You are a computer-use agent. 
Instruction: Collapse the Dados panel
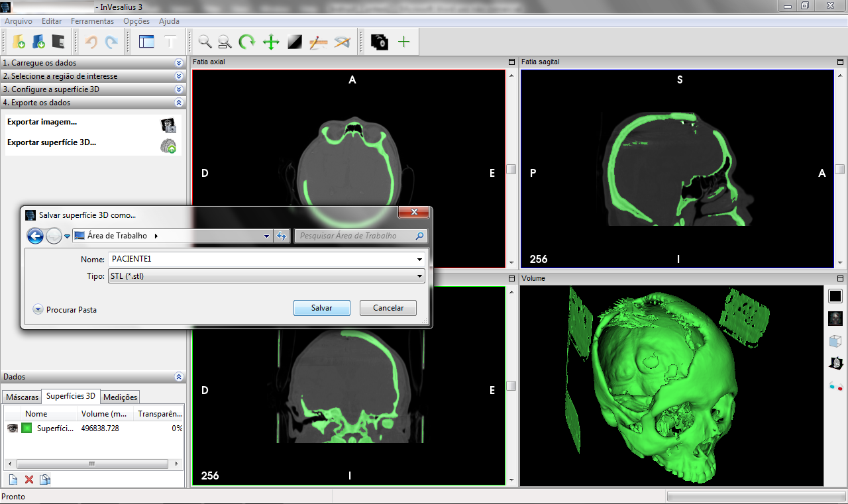point(179,376)
